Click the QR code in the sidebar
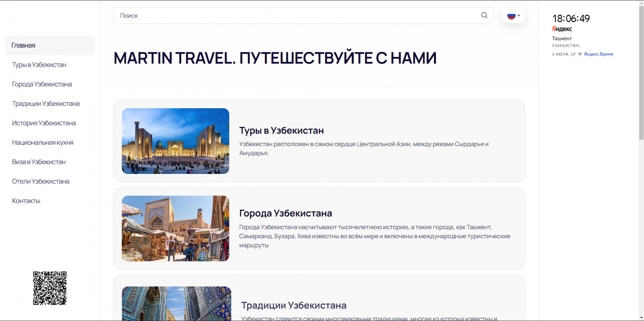The image size is (644, 321). pos(50,288)
